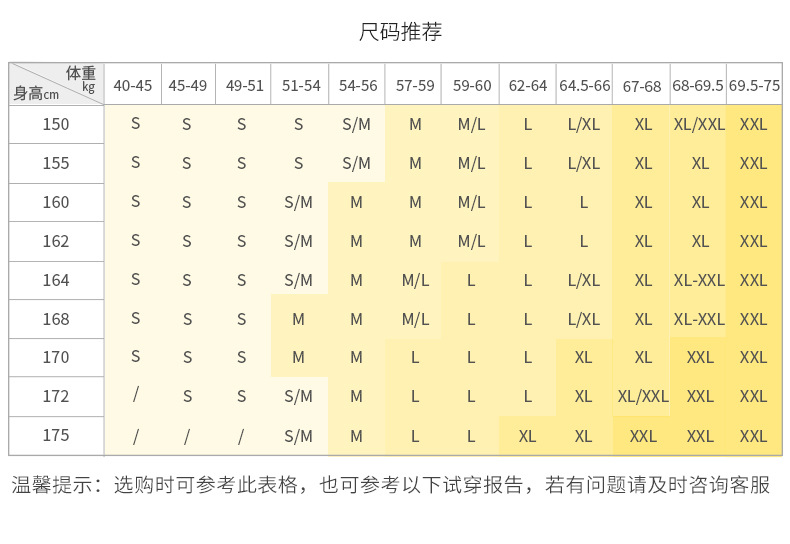Click the 164 height row header

point(56,280)
